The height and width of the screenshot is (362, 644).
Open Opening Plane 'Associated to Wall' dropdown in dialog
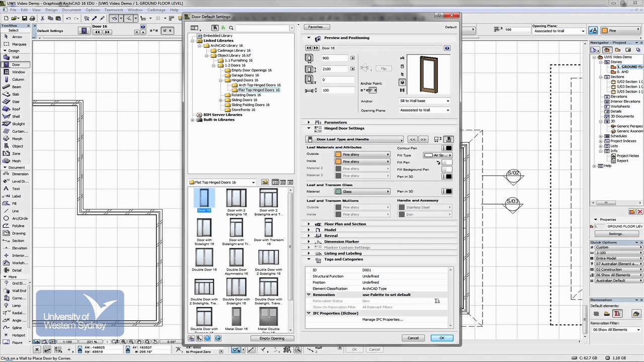coord(425,110)
